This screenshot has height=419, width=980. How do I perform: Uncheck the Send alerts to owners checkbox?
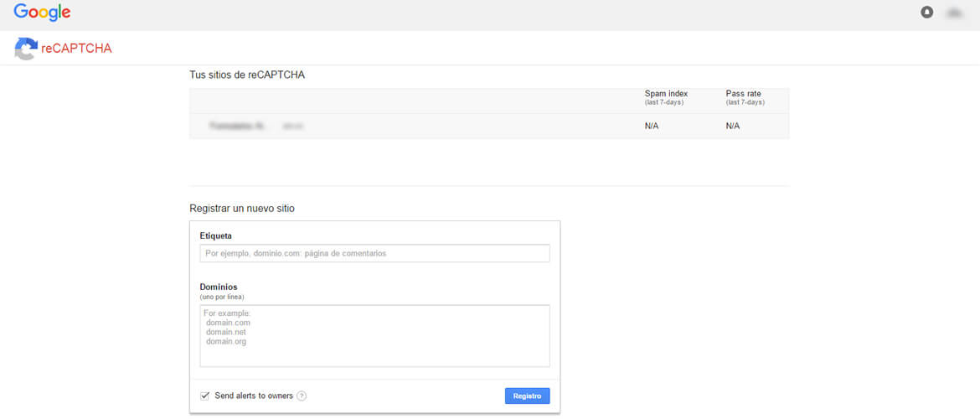tap(204, 396)
